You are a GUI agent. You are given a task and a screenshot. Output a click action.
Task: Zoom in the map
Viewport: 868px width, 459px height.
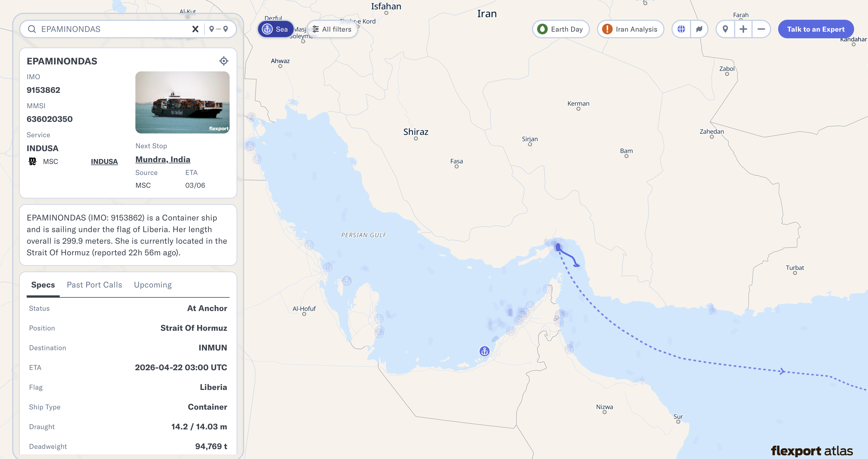coord(743,29)
